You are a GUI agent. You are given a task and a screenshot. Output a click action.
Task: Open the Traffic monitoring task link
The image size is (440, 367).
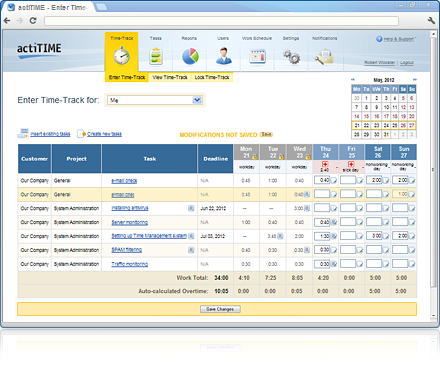pos(129,264)
